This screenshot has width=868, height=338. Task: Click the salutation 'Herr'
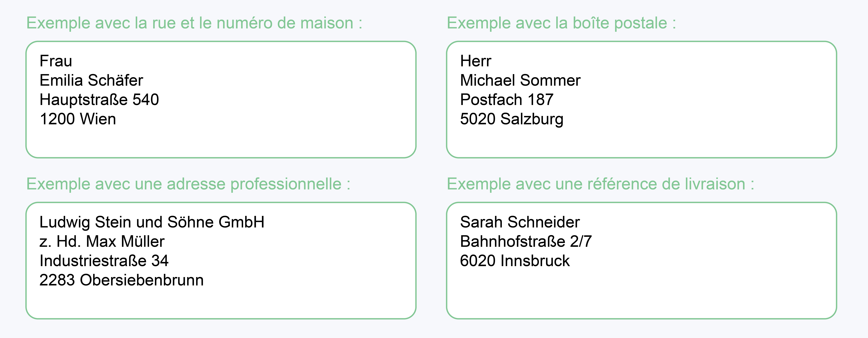click(x=475, y=61)
